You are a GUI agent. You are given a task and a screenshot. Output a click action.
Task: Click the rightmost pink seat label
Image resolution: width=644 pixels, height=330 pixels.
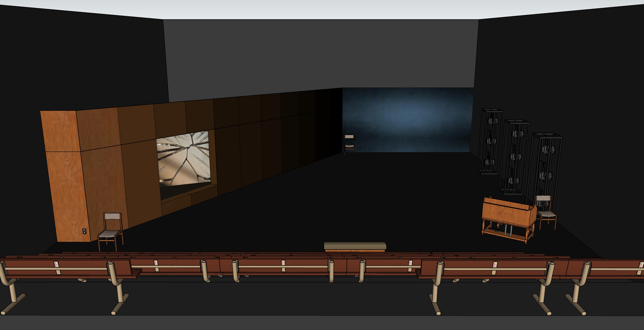(x=641, y=265)
